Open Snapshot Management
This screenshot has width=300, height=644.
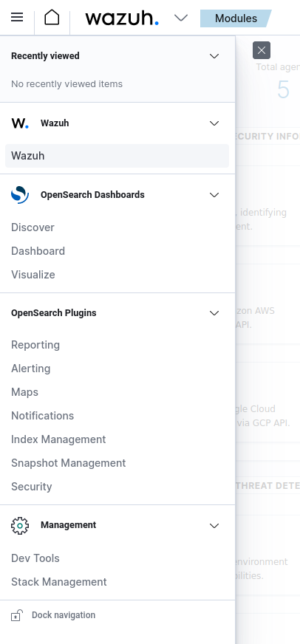pos(68,463)
